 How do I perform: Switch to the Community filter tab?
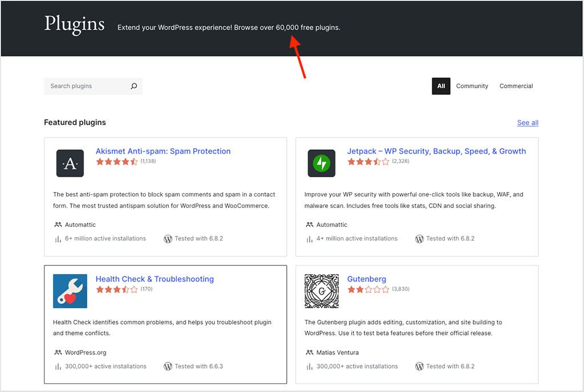[472, 86]
